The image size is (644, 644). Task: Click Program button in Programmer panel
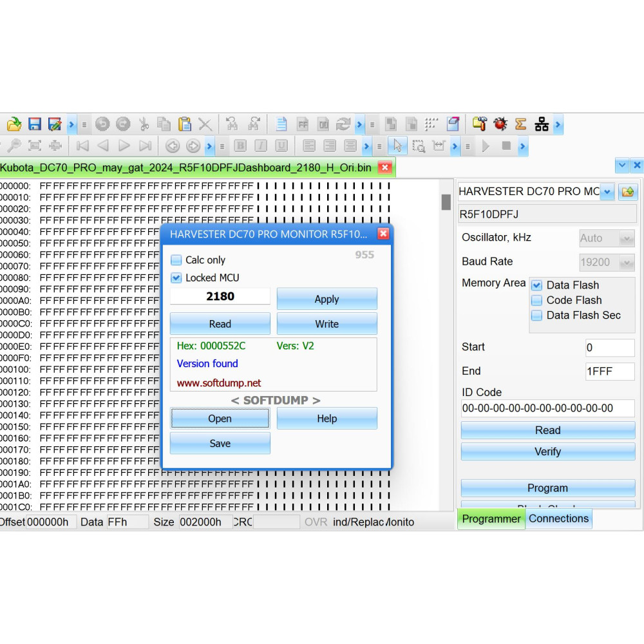point(548,488)
